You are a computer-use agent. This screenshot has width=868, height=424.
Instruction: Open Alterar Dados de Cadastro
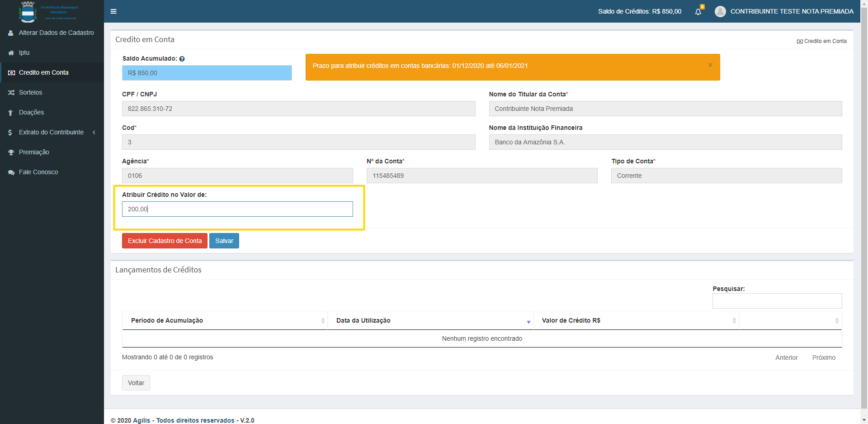coord(56,33)
